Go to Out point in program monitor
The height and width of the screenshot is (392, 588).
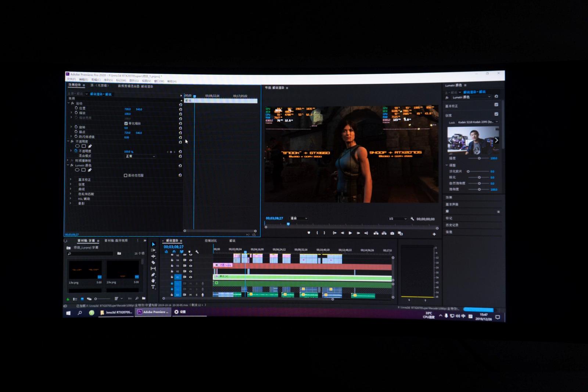coord(366,233)
